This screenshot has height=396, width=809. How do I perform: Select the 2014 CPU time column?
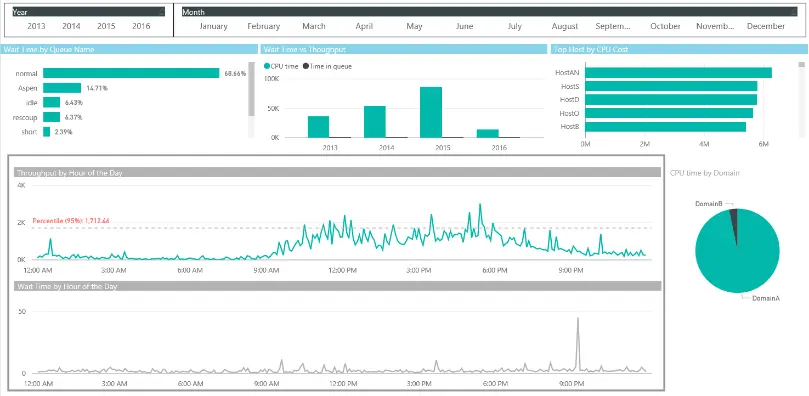375,122
